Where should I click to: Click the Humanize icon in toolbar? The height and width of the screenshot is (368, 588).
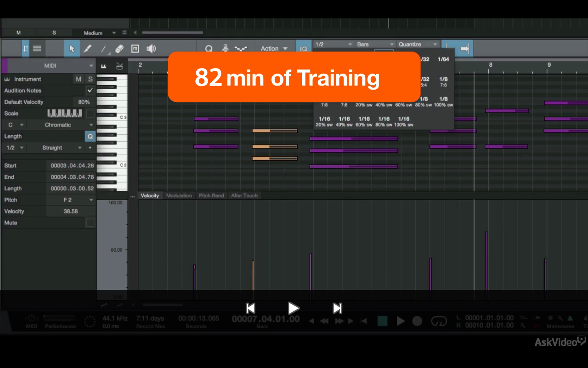225,48
